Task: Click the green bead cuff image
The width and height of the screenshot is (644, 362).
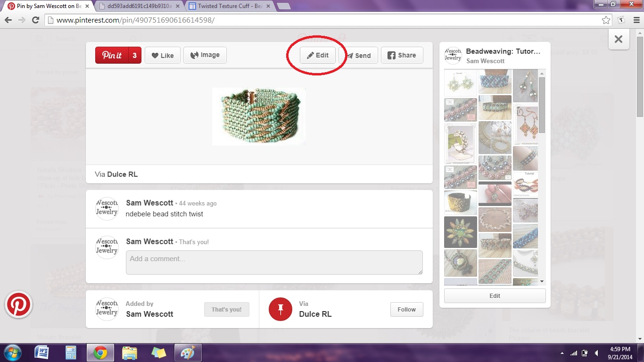Action: tap(259, 116)
